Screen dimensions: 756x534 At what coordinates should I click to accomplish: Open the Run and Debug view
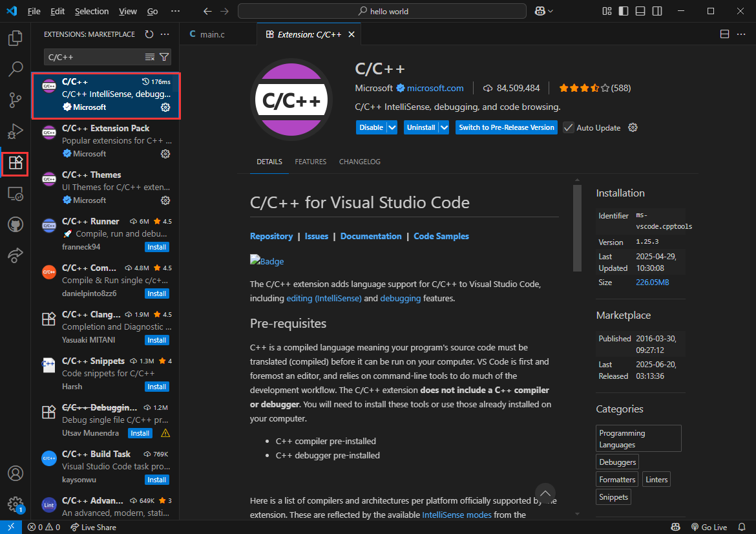coord(14,131)
